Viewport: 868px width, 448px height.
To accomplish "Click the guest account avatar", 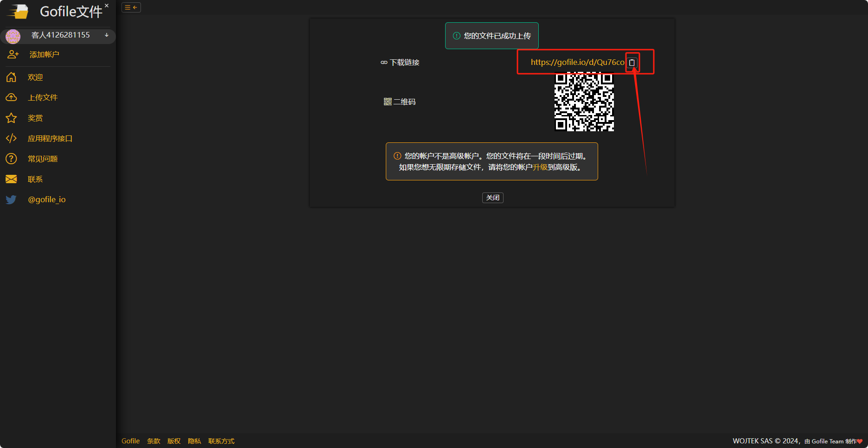I will 13,36.
